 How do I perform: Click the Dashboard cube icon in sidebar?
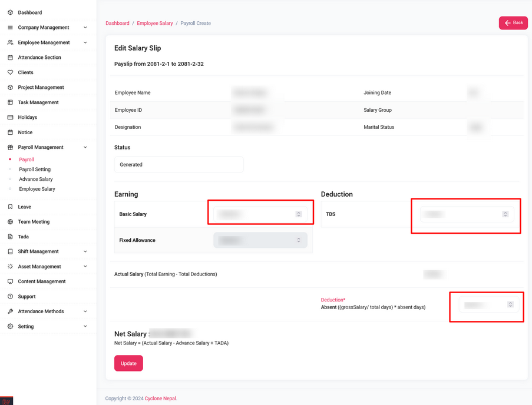[10, 12]
